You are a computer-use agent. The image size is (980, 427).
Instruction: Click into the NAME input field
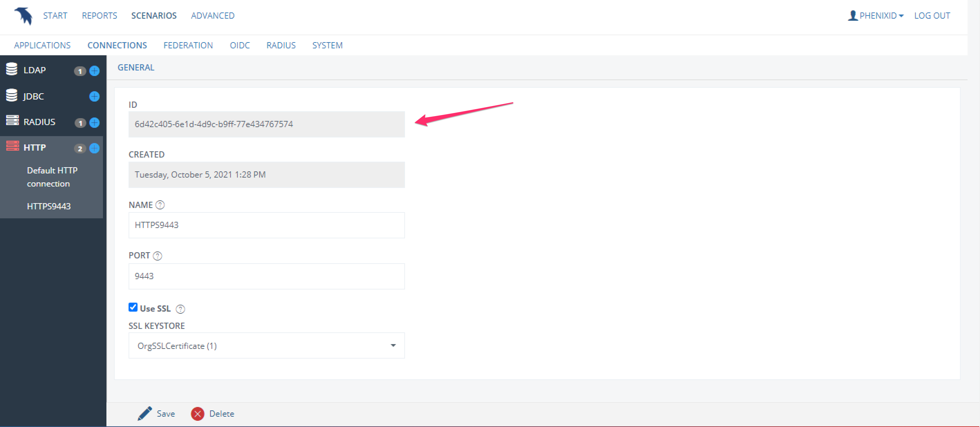(x=266, y=225)
